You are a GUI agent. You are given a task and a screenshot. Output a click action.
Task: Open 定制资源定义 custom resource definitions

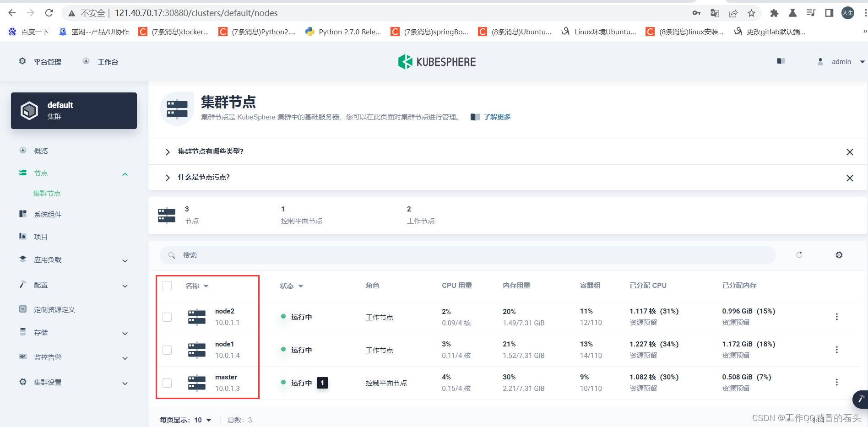coord(54,310)
